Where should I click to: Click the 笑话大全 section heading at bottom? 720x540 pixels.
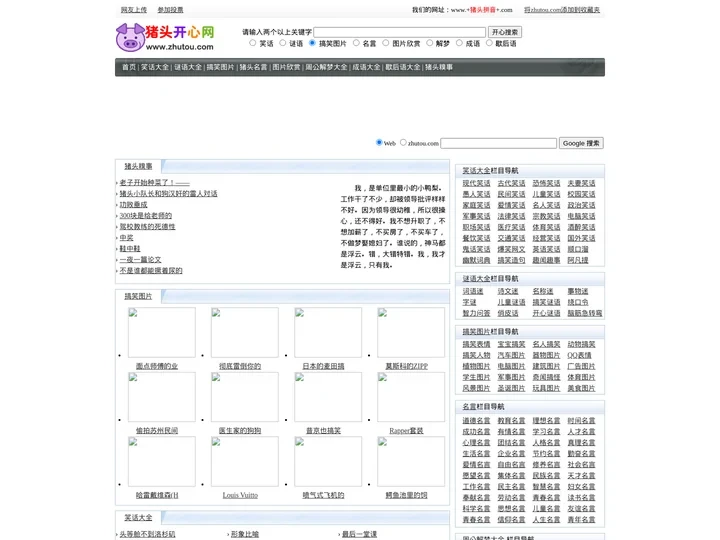point(138,518)
